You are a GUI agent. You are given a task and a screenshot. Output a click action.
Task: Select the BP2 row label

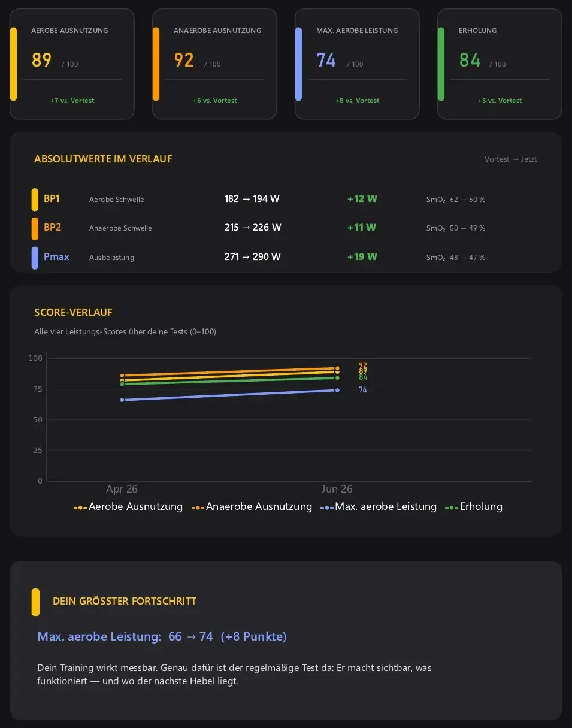pos(52,228)
